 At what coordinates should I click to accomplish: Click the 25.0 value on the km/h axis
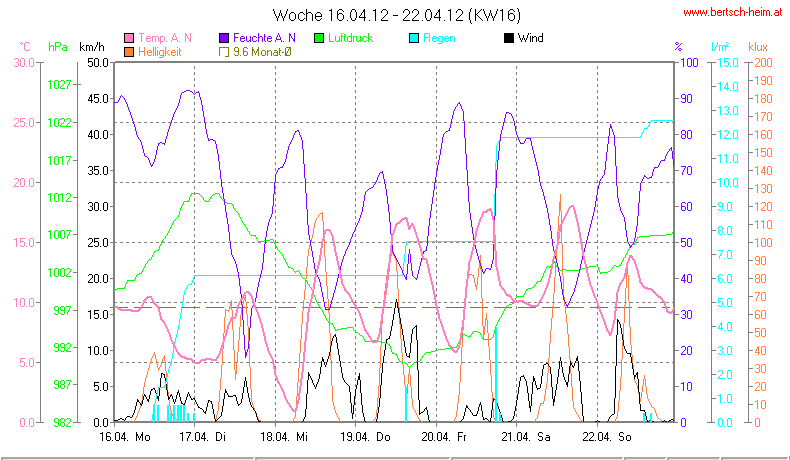coord(98,243)
